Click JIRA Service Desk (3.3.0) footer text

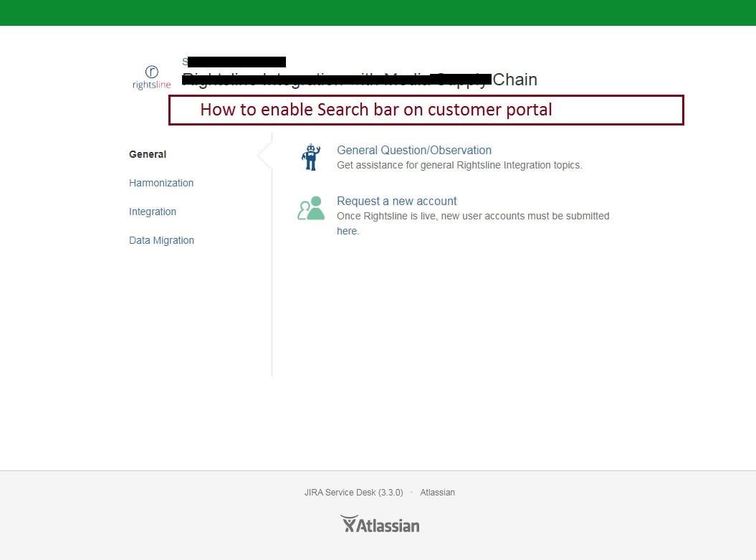(353, 493)
